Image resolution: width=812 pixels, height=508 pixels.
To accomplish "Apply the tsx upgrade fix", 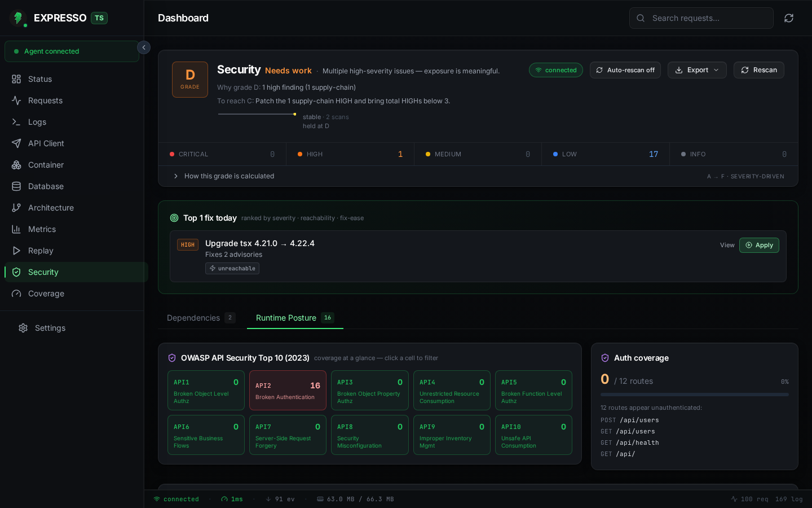I will 759,245.
